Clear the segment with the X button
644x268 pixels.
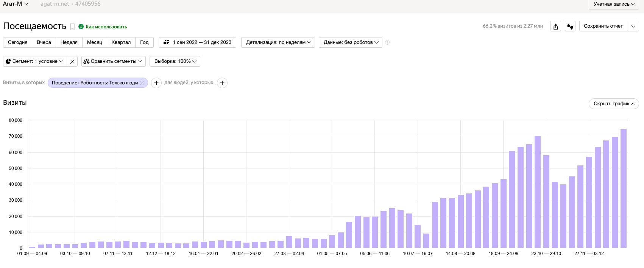coord(72,61)
